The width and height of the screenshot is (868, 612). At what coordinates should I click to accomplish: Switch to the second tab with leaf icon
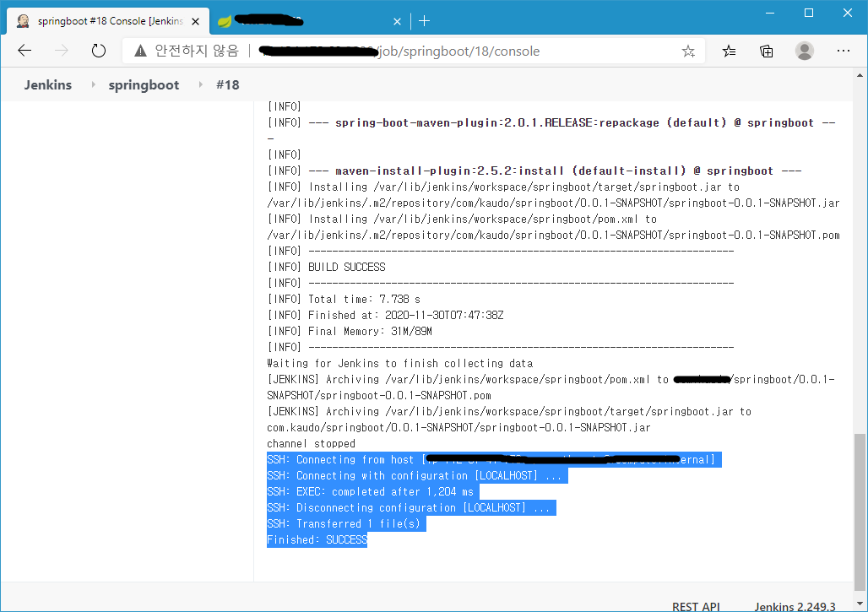pyautogui.click(x=310, y=21)
